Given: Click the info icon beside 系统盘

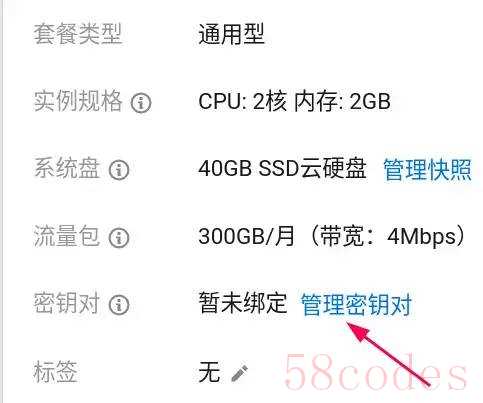Looking at the screenshot, I should tap(119, 170).
